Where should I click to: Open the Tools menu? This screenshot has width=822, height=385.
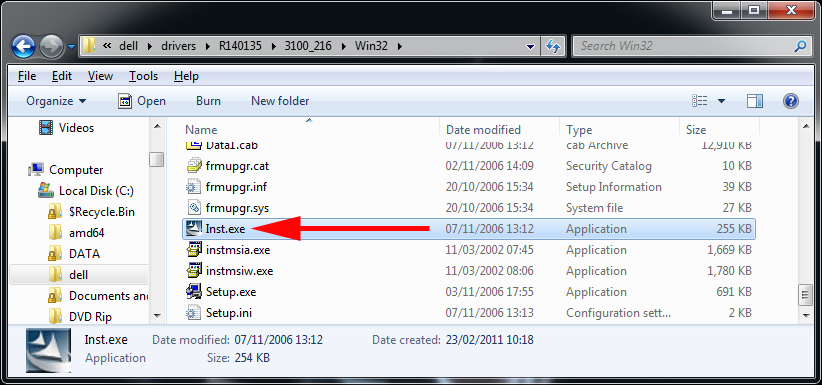click(143, 76)
